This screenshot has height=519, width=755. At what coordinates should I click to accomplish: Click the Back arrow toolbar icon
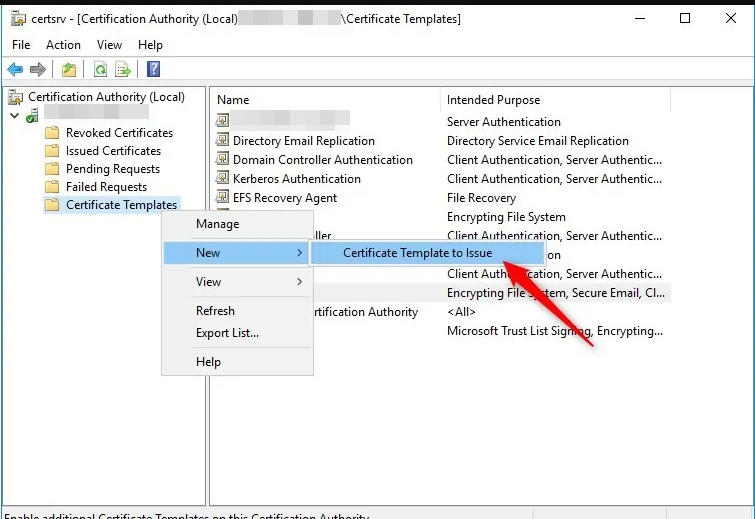click(x=15, y=69)
